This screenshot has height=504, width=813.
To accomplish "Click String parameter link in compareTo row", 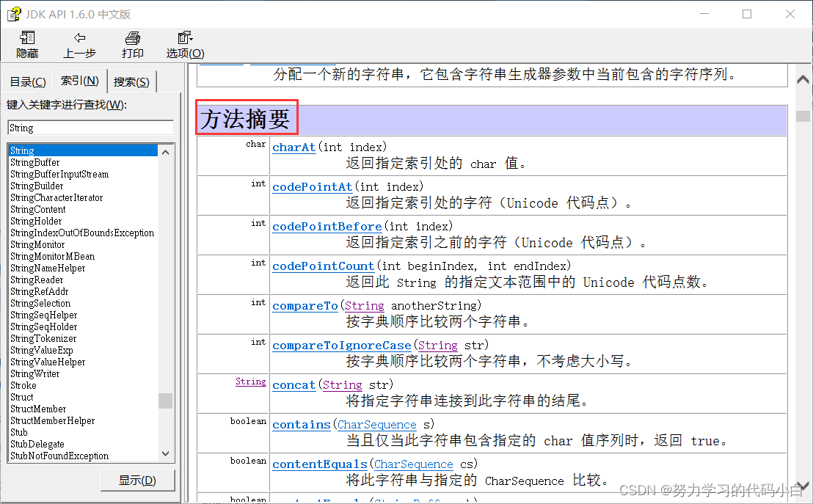I will 365,306.
